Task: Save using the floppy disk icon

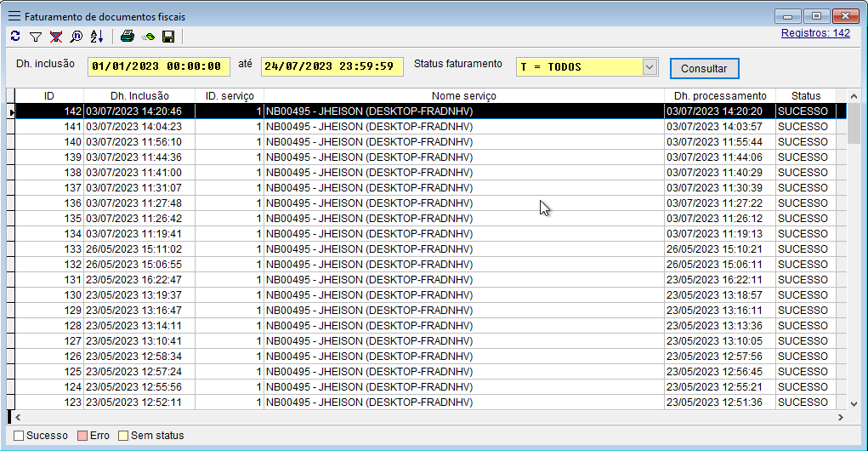Action: click(168, 37)
